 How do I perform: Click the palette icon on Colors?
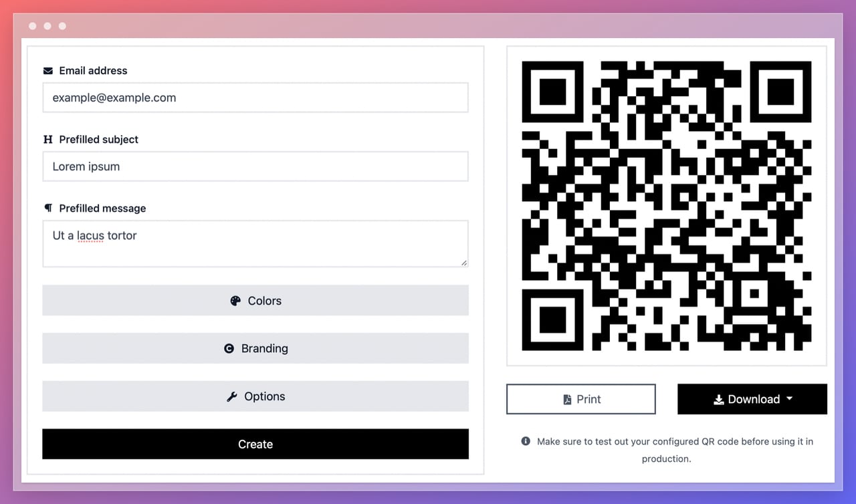click(235, 301)
